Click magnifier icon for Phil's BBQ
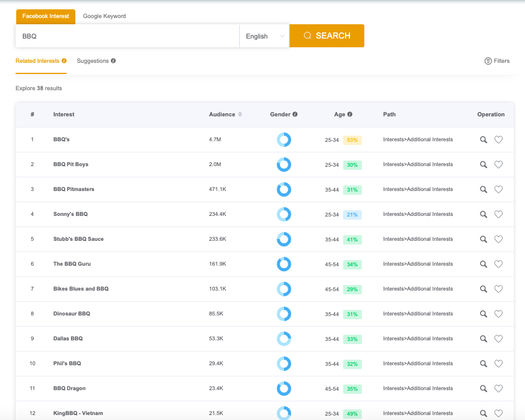Screen dimensions: 525x420 pos(483,364)
